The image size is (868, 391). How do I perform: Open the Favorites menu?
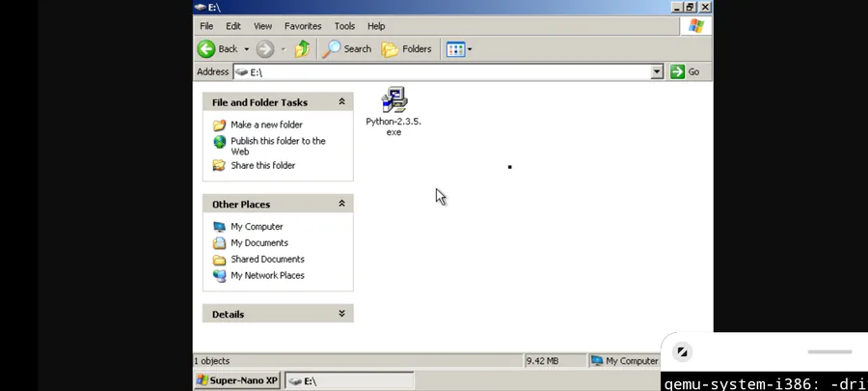tap(303, 26)
